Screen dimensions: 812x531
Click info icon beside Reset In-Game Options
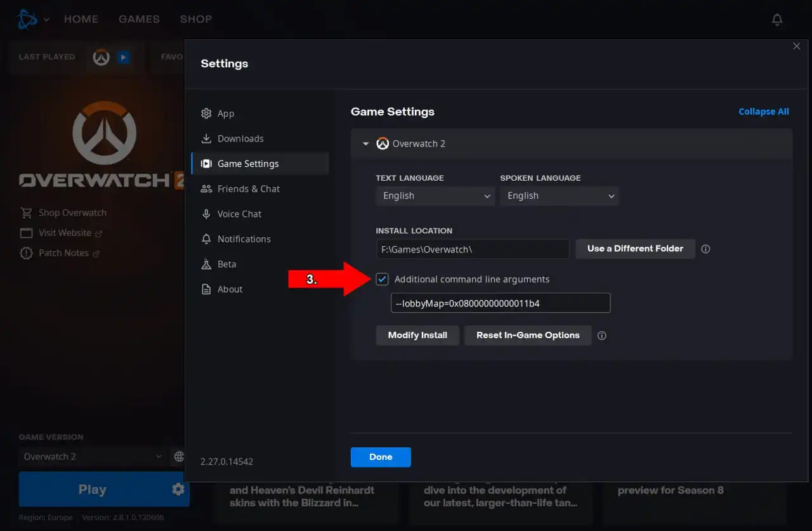tap(602, 336)
